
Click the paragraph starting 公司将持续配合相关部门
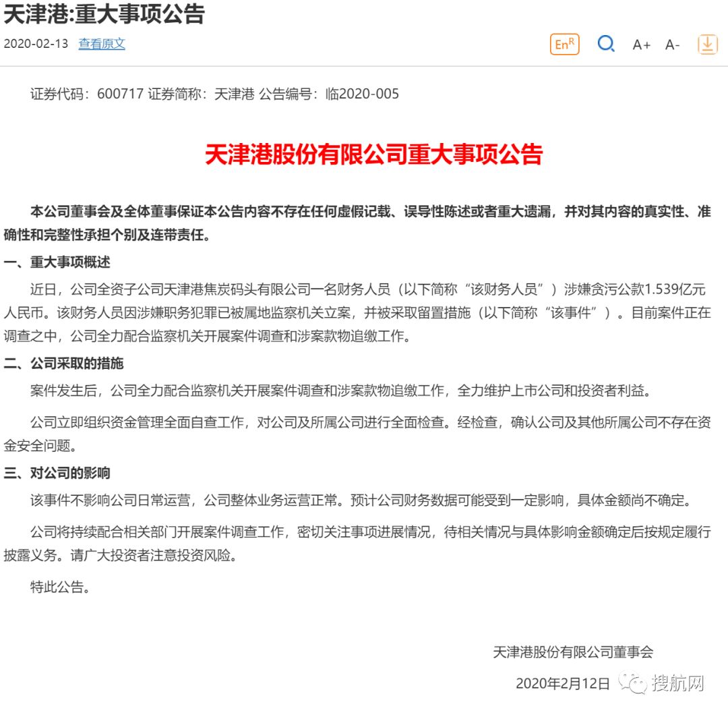357,544
